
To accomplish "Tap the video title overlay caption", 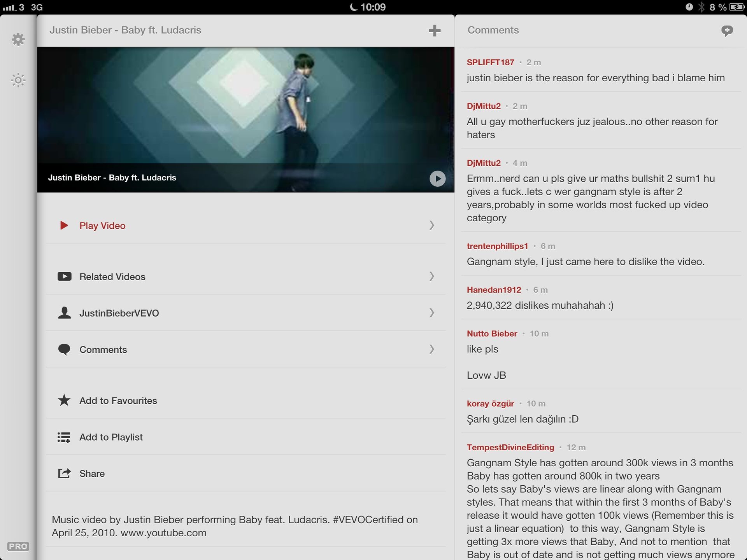I will pos(112,178).
